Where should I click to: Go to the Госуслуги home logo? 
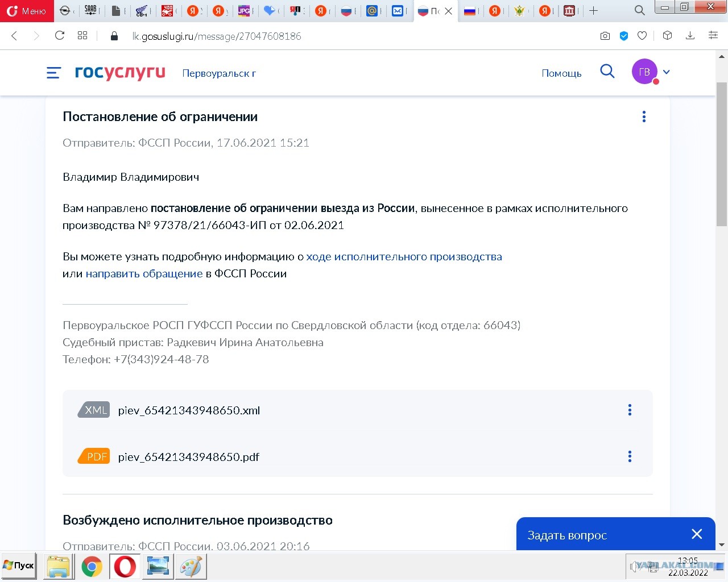click(120, 73)
